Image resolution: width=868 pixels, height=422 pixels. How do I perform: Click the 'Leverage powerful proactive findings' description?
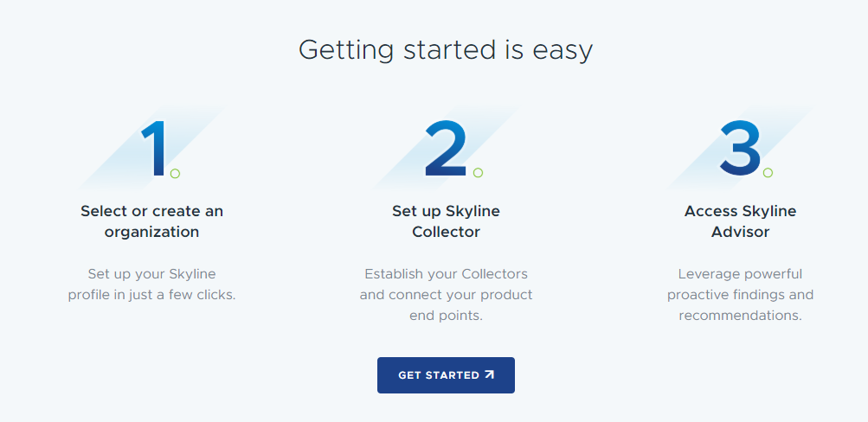740,295
